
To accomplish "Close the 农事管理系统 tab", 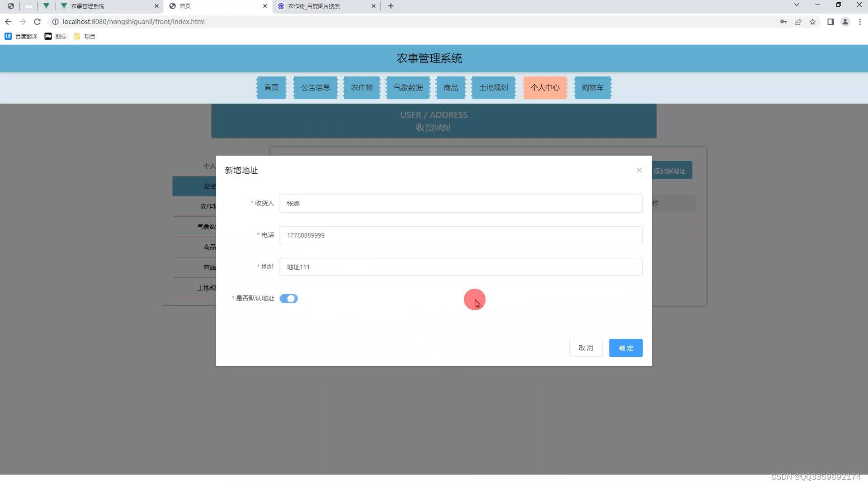I will pos(156,6).
